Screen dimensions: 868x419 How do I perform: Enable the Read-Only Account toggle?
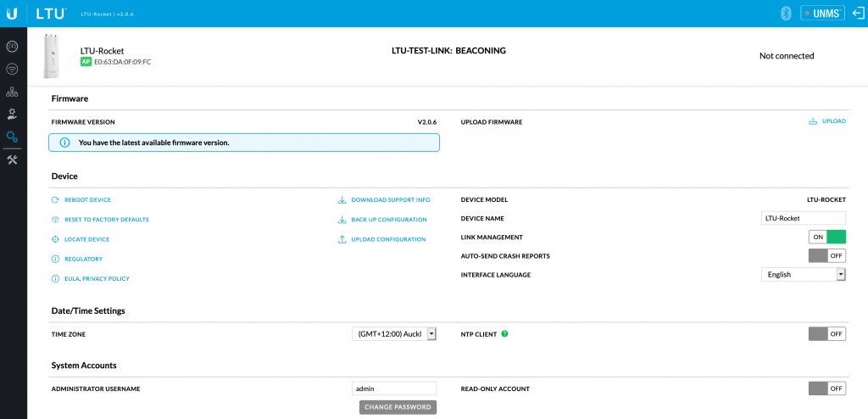[827, 388]
